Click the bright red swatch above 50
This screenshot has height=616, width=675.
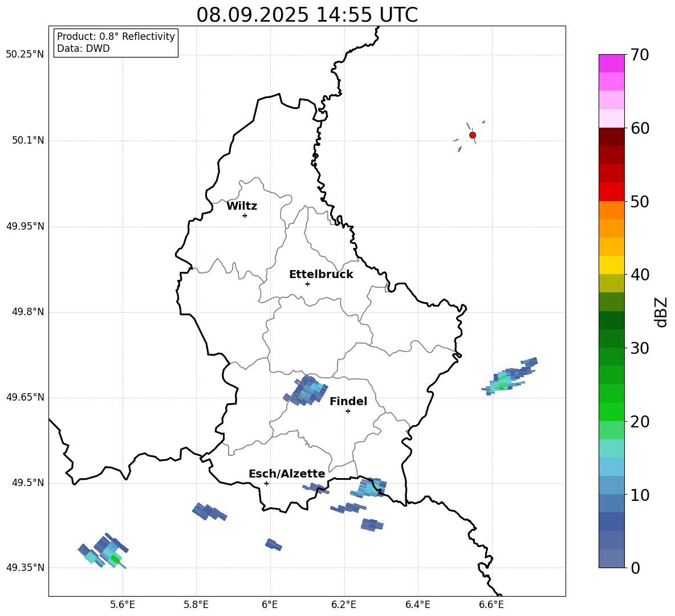611,192
